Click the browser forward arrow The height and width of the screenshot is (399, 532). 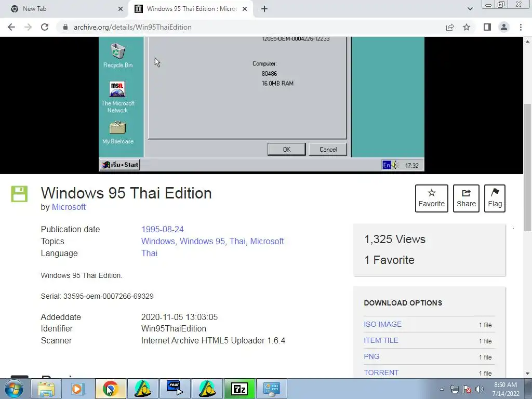tap(28, 27)
